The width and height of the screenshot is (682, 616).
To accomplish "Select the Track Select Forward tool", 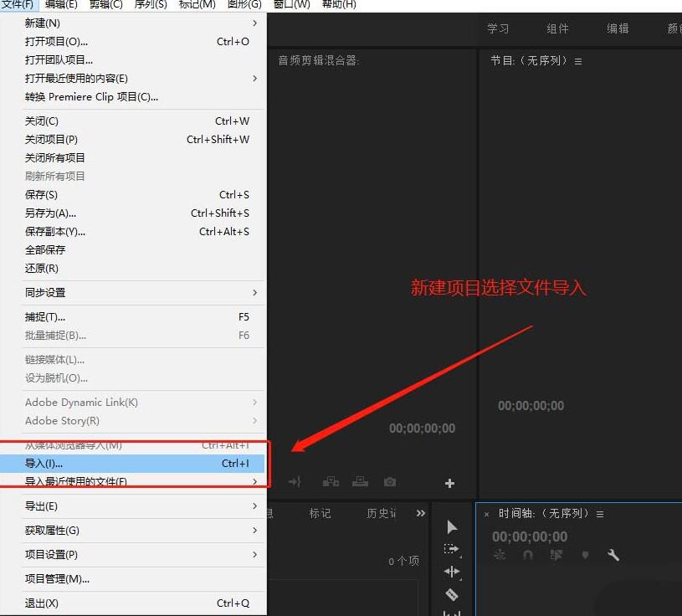I will point(453,548).
